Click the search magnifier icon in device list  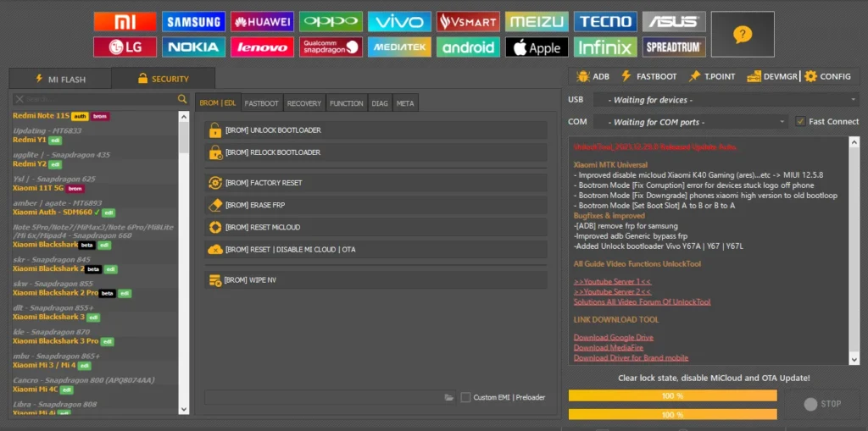pos(182,99)
